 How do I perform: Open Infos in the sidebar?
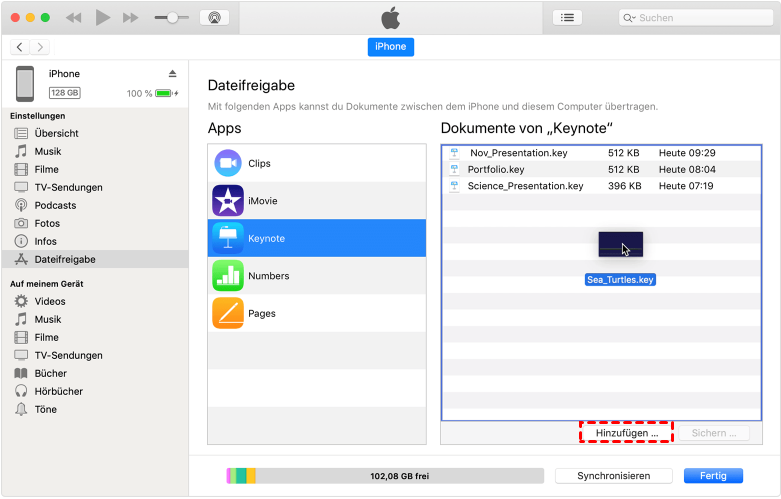95,241
